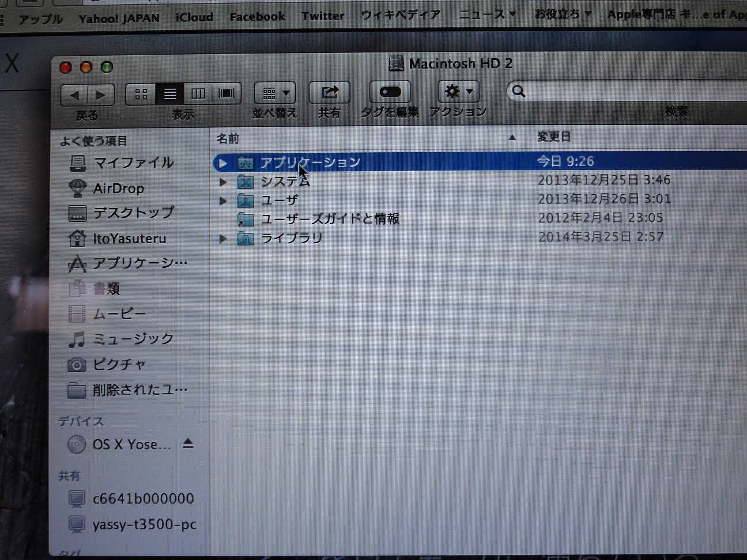747x560 pixels.
Task: Switch to icon view
Action: point(141,94)
